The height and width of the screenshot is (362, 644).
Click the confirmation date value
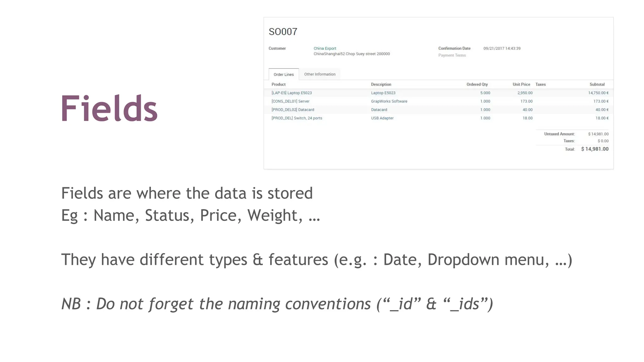(x=502, y=48)
